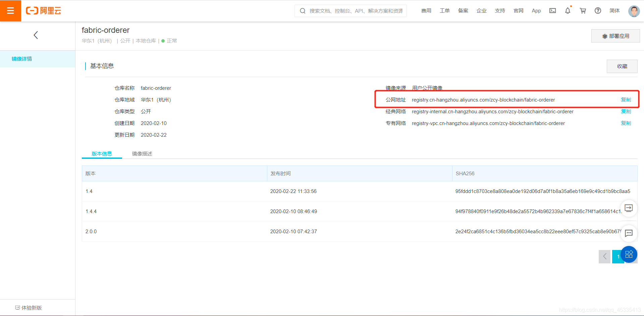Click publish time 2020-02-10 08:46:49
This screenshot has width=644, height=316.
[x=293, y=211]
